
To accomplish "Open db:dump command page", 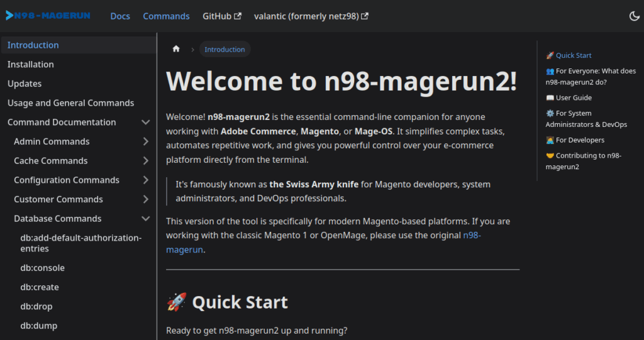I will [x=39, y=326].
